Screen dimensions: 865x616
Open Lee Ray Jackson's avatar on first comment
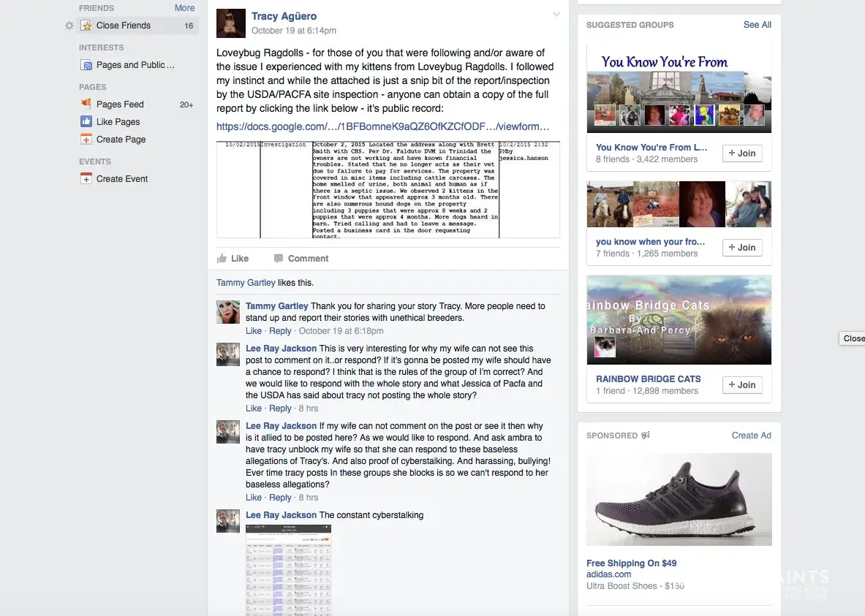[228, 354]
